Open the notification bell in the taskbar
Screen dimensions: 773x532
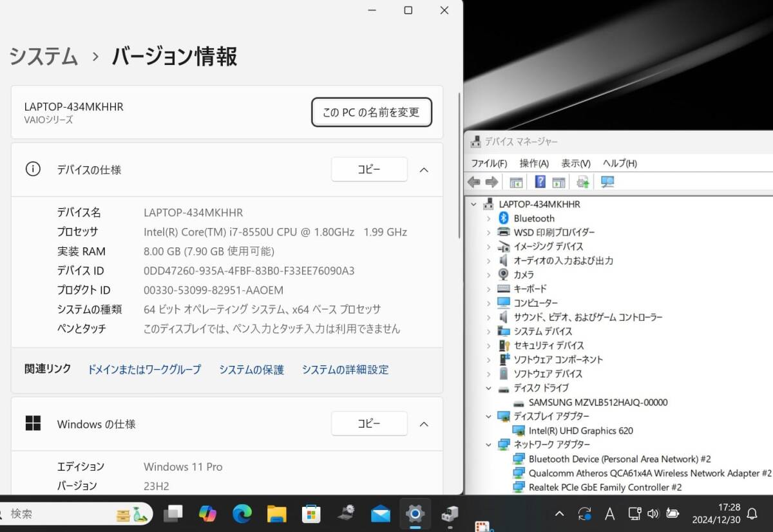pyautogui.click(x=752, y=514)
